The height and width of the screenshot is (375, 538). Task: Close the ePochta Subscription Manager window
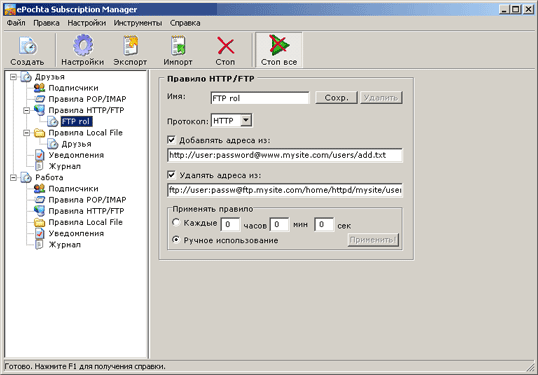point(528,10)
